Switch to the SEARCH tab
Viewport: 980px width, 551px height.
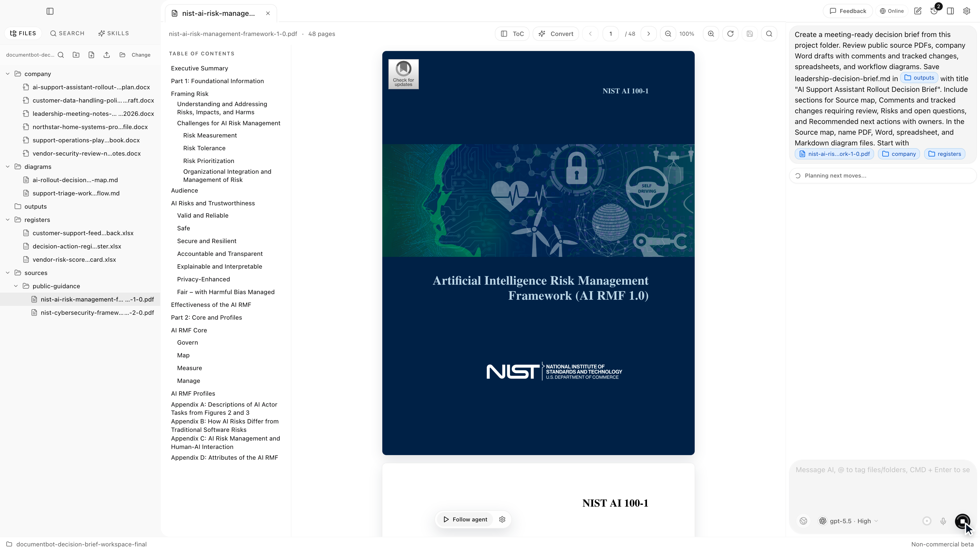67,33
